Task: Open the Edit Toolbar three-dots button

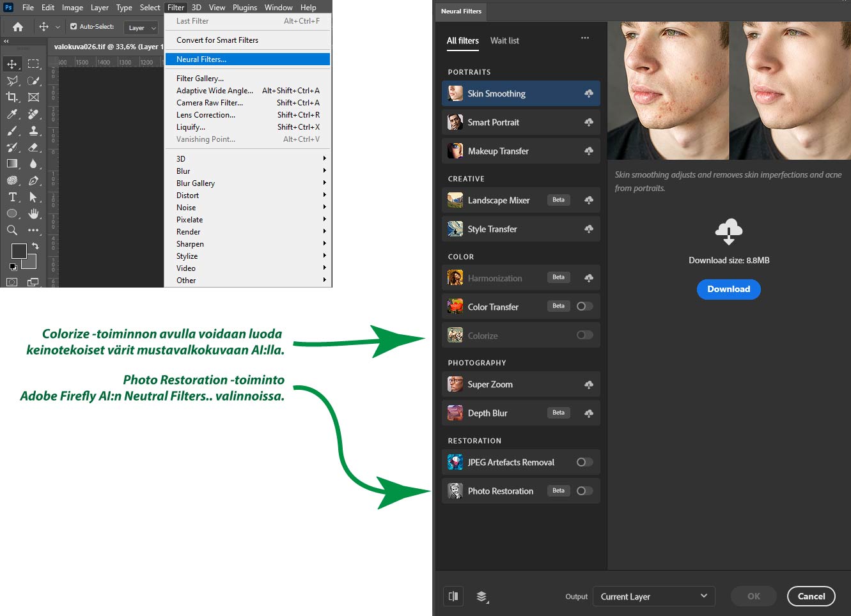Action: point(34,230)
